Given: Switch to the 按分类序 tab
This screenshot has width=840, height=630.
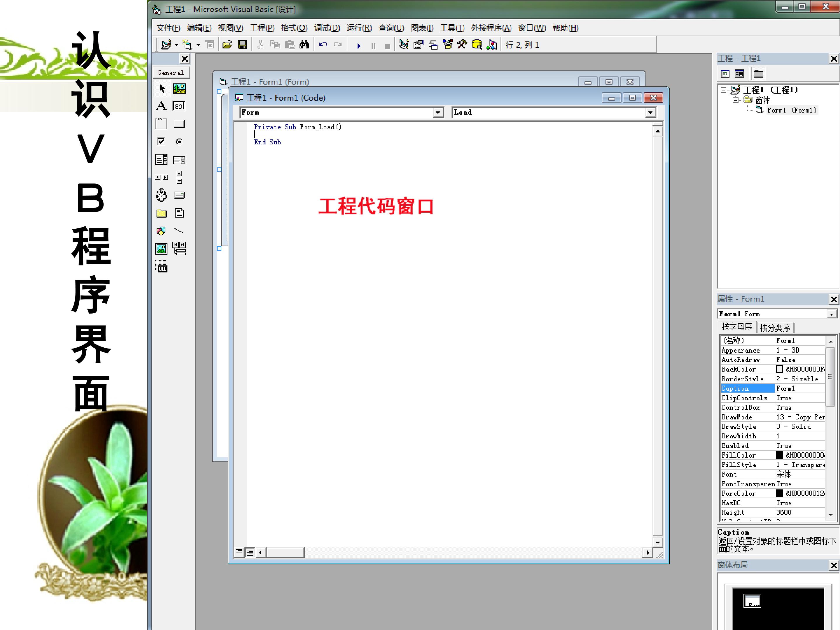Looking at the screenshot, I should tap(775, 327).
